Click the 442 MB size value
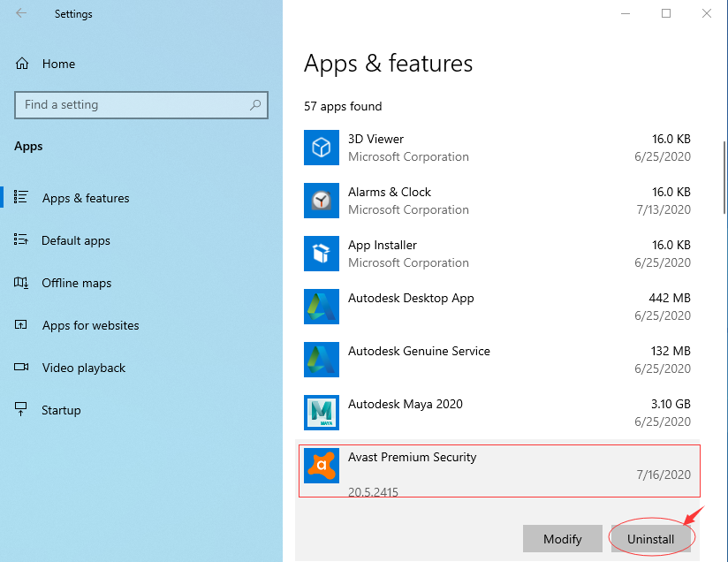This screenshot has width=728, height=562. (x=670, y=298)
